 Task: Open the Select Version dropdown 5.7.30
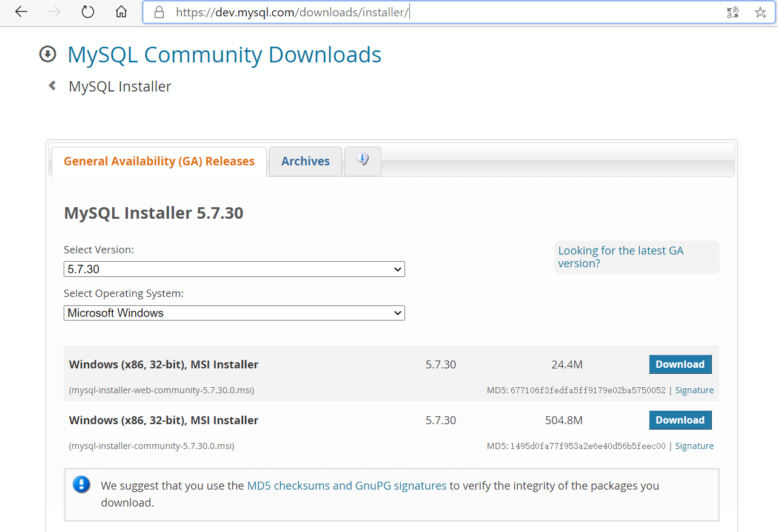234,269
